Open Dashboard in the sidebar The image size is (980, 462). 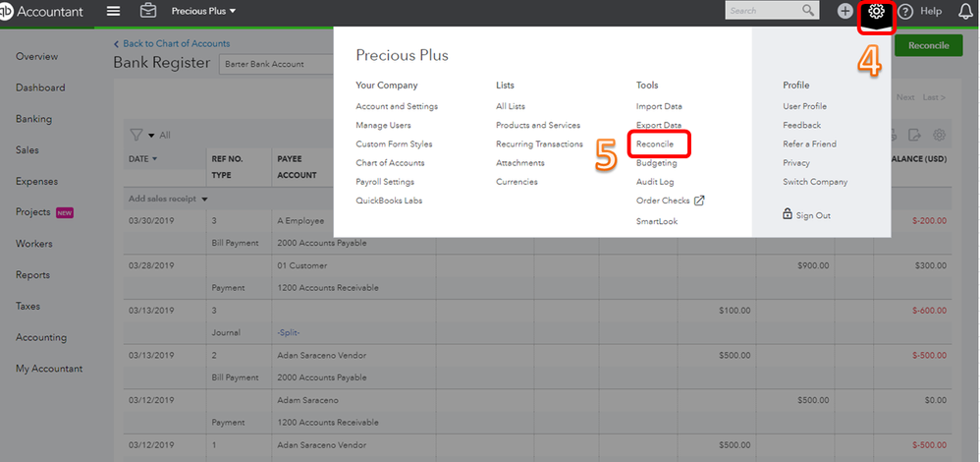coord(40,87)
